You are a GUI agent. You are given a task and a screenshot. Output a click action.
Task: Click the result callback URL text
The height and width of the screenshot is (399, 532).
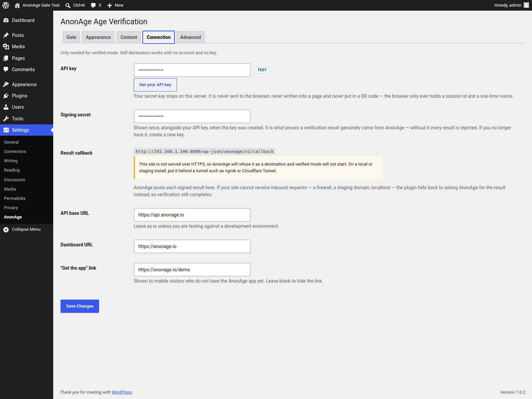pyautogui.click(x=204, y=152)
